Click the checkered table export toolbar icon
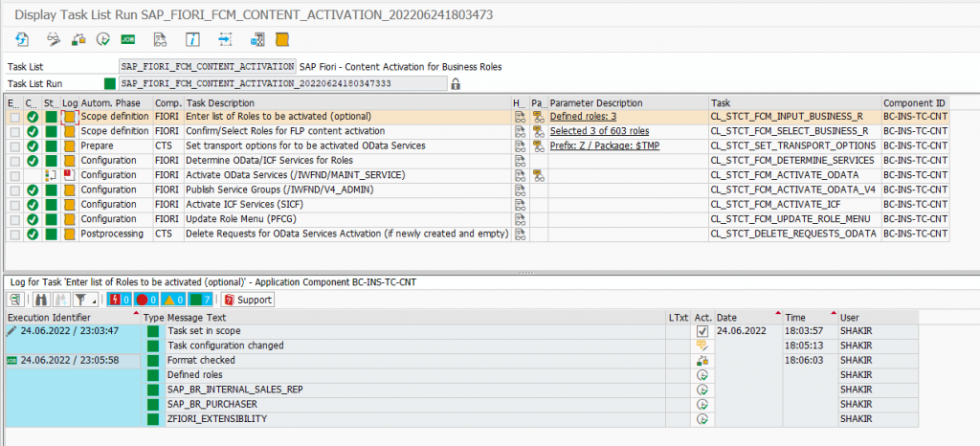The height and width of the screenshot is (446, 980). coord(256,39)
